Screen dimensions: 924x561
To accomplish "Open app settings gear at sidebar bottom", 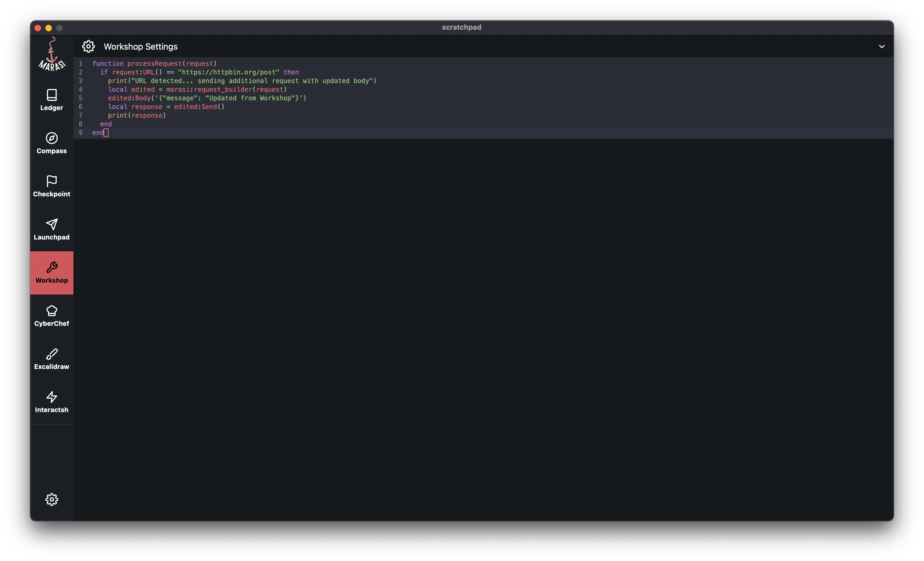I will pos(52,499).
